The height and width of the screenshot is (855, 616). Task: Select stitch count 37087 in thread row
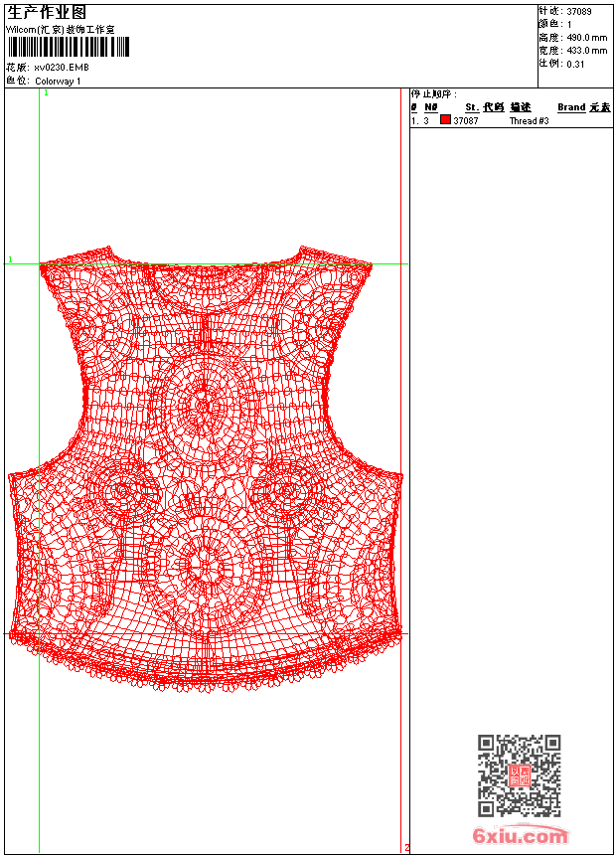466,121
